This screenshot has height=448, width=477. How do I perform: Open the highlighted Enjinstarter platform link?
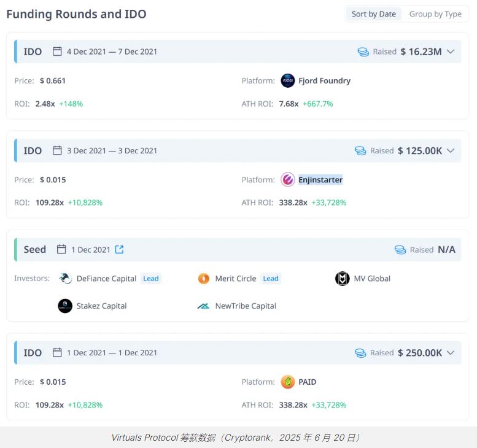pos(320,180)
